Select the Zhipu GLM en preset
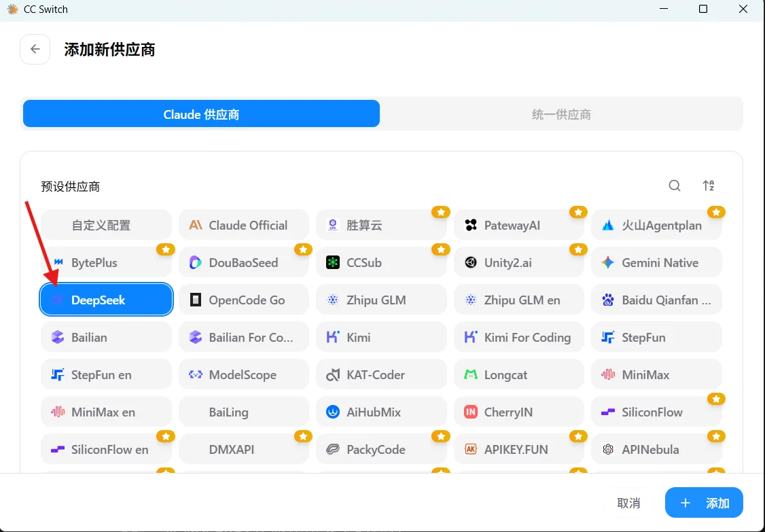Screen dimensions: 765x532 pos(519,300)
